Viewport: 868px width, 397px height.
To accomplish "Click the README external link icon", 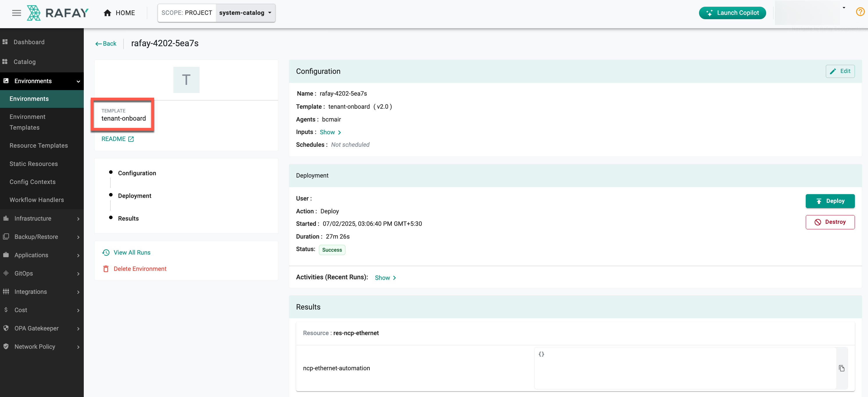I will [131, 139].
